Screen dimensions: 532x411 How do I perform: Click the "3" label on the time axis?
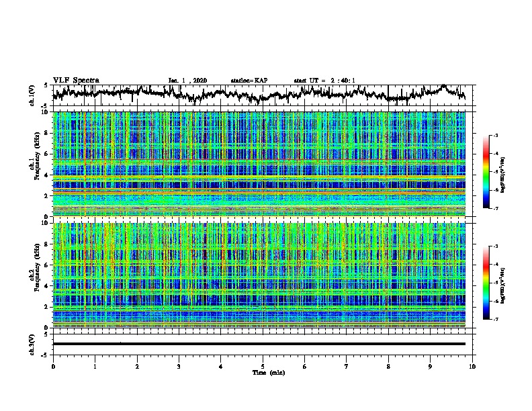(179, 366)
